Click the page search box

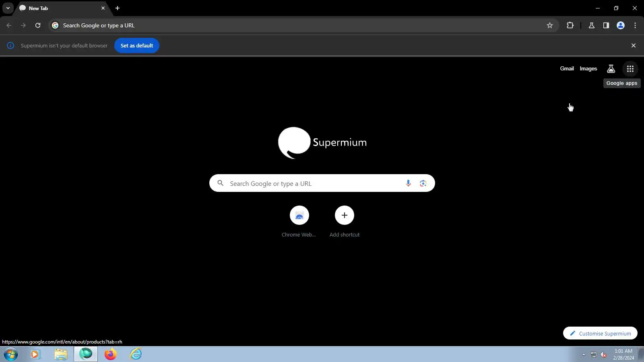322,183
